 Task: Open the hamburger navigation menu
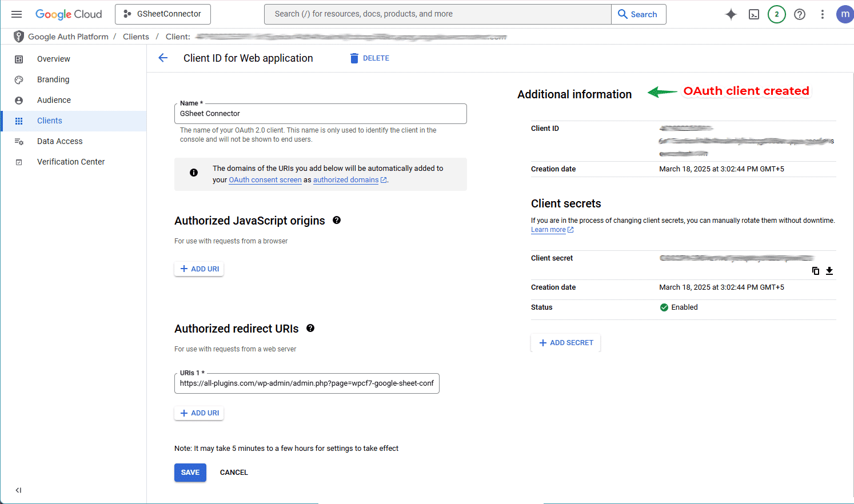(x=17, y=14)
